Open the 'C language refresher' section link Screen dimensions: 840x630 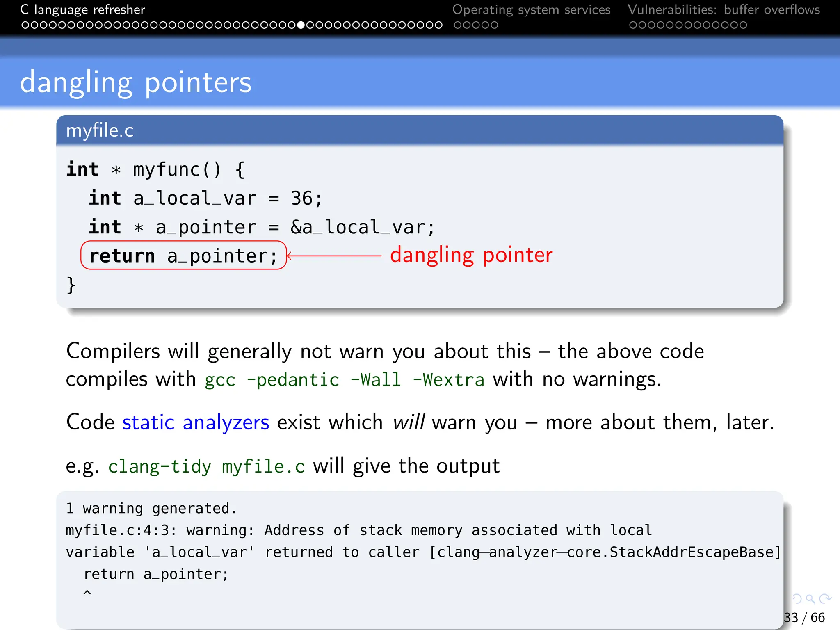click(x=82, y=9)
